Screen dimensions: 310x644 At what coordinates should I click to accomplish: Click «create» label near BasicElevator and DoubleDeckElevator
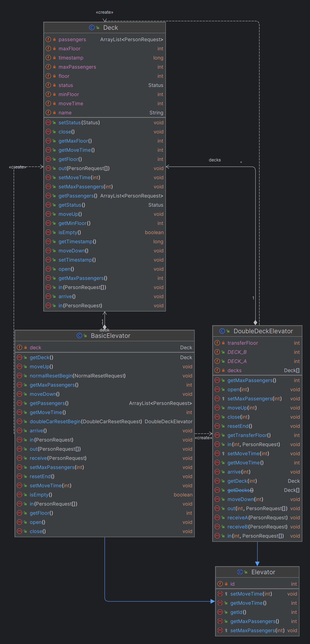(203, 438)
